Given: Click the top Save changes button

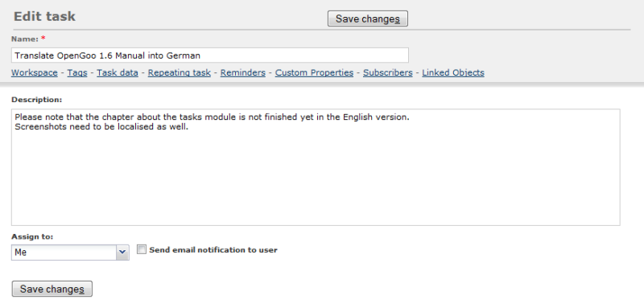Looking at the screenshot, I should (x=368, y=18).
